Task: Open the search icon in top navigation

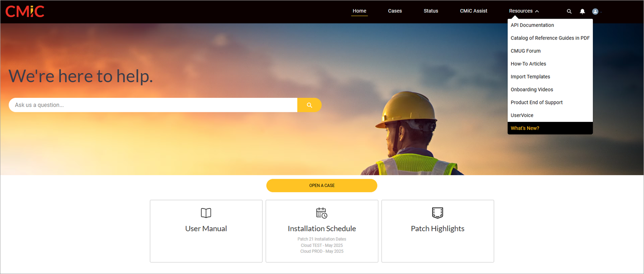Action: tap(569, 11)
